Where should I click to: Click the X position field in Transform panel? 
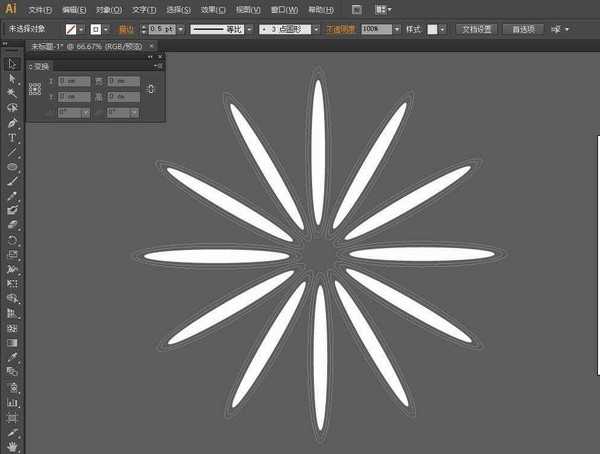point(74,81)
